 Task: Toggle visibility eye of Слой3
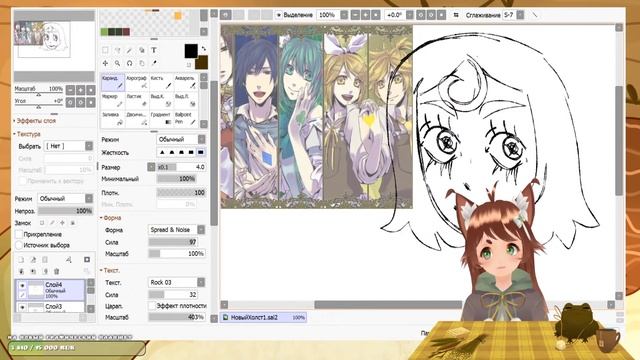point(22,307)
